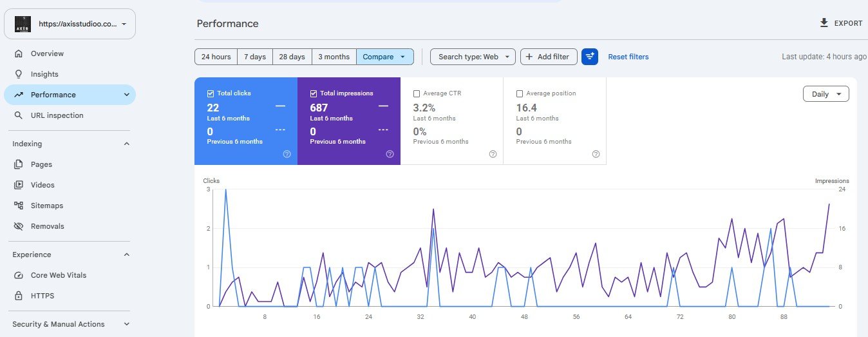
Task: Go to Insights in the sidebar
Action: point(70,74)
